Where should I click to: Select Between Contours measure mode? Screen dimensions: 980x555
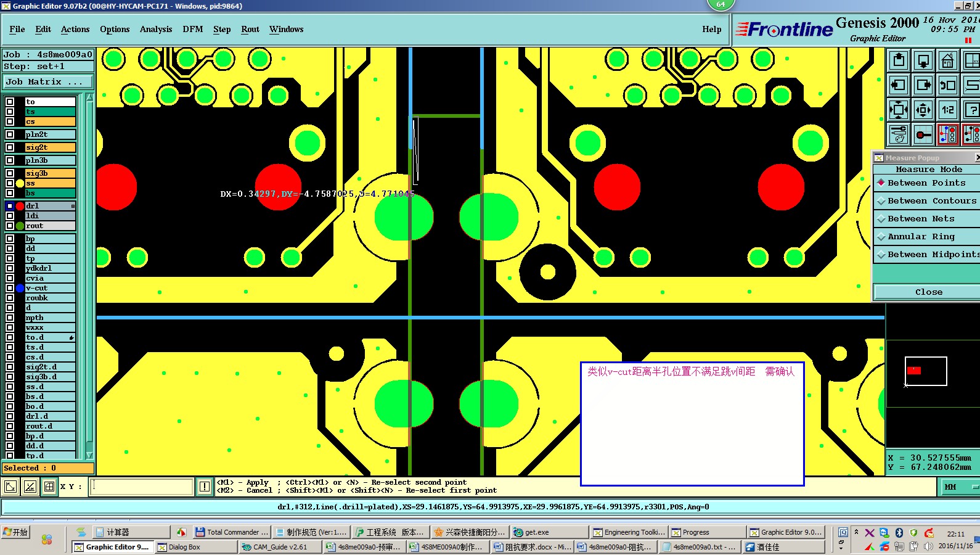(x=926, y=201)
